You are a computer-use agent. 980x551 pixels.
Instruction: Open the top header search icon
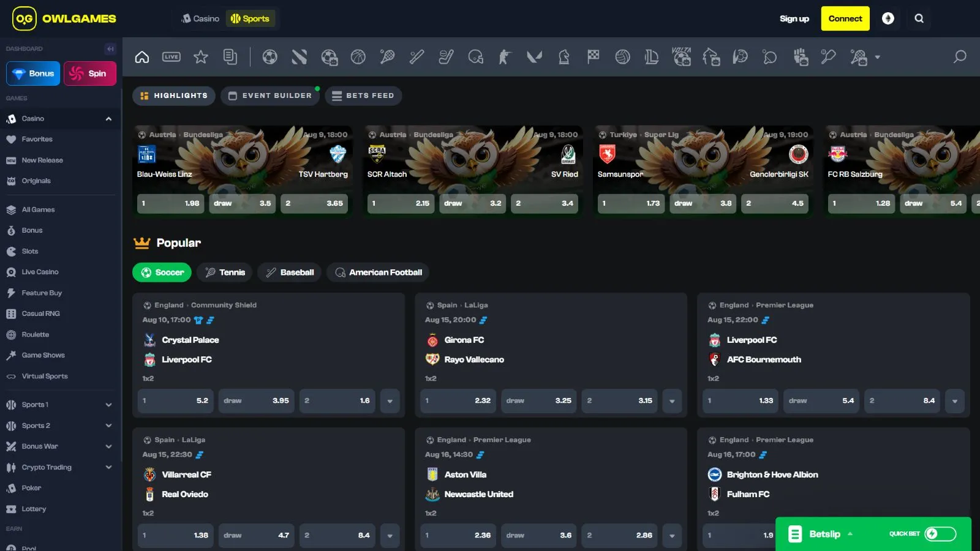[x=919, y=18]
